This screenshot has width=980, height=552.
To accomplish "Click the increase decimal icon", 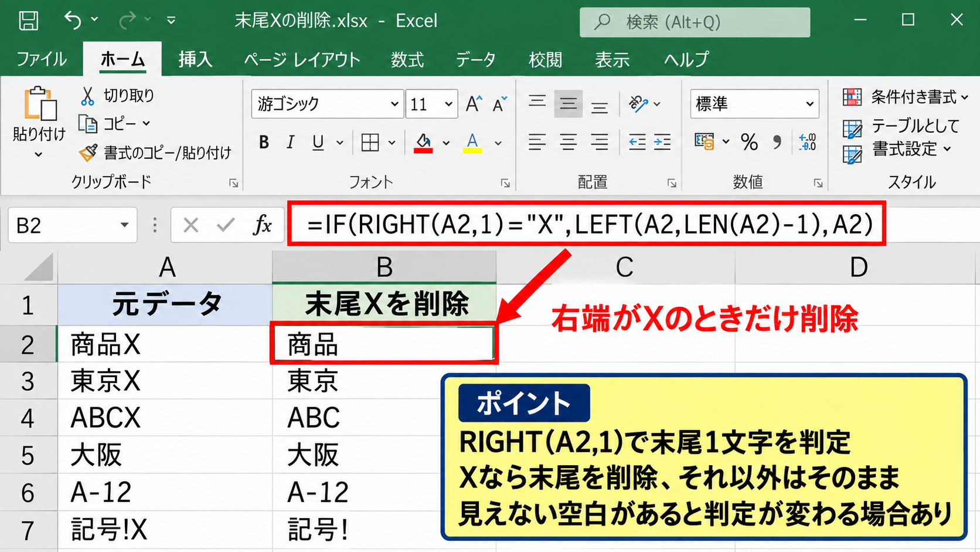I will click(808, 141).
